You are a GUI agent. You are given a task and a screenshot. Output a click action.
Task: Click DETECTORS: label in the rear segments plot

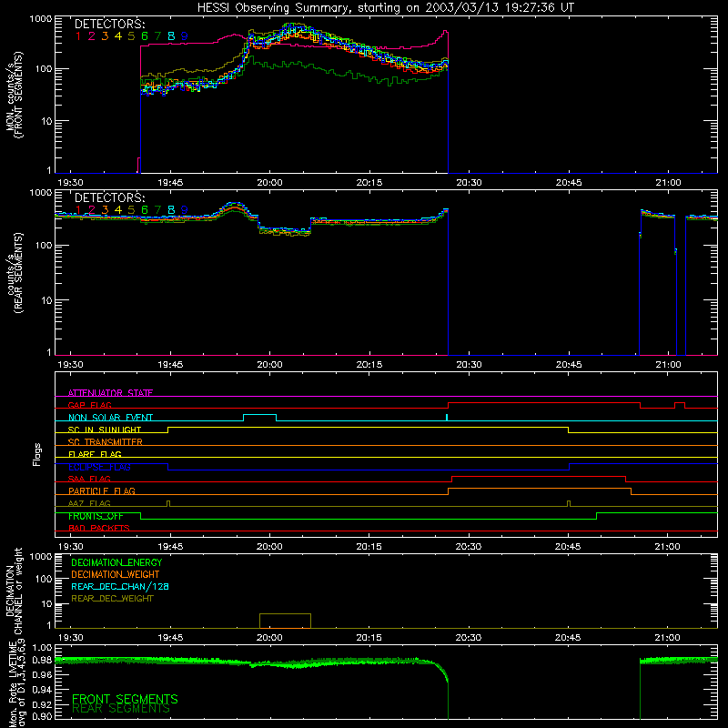(109, 197)
